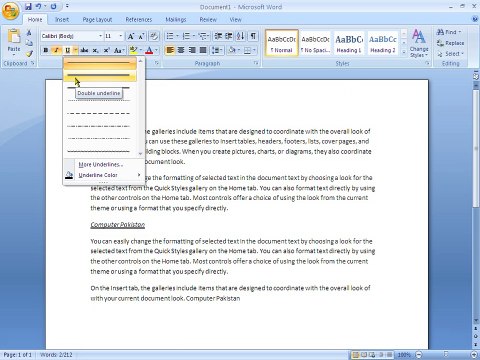Open the font name dropdown
The width and height of the screenshot is (480, 360).
(x=100, y=36)
